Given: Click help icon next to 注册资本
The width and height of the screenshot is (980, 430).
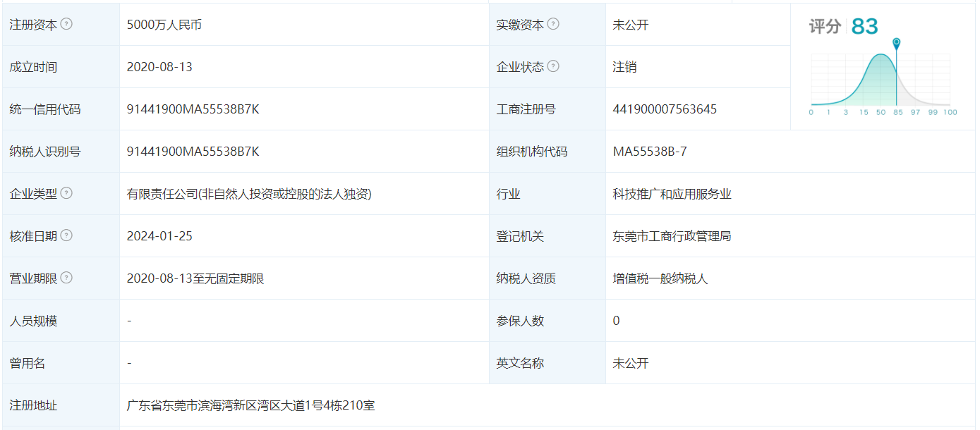Looking at the screenshot, I should [x=66, y=24].
